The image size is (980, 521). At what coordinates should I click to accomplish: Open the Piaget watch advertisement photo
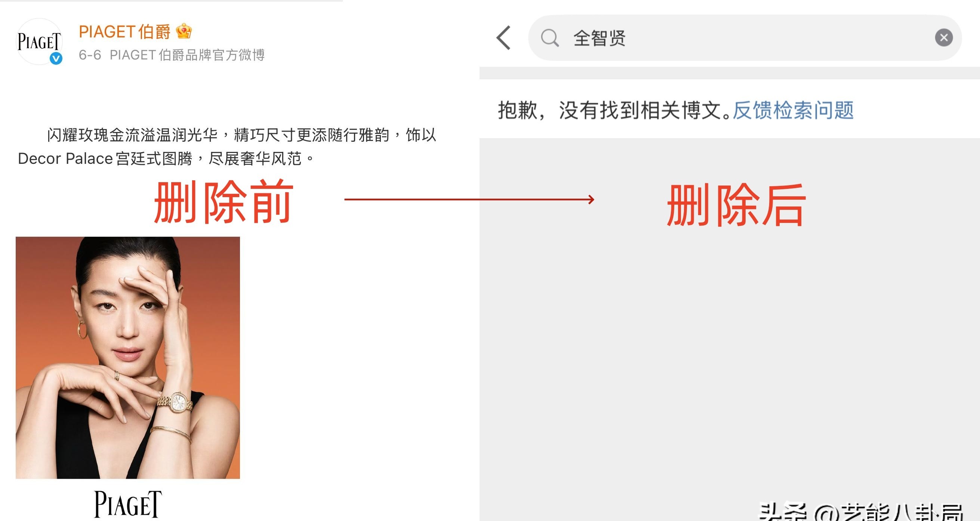point(128,357)
